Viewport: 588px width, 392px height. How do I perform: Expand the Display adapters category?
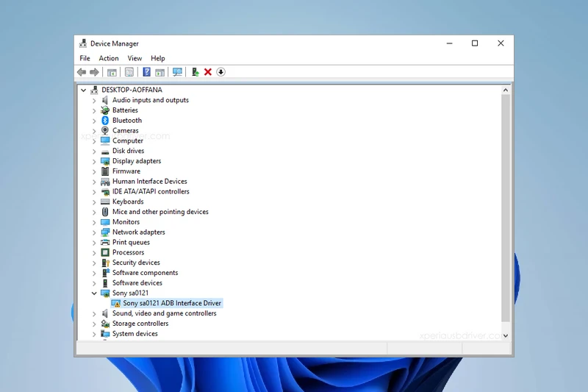click(94, 161)
